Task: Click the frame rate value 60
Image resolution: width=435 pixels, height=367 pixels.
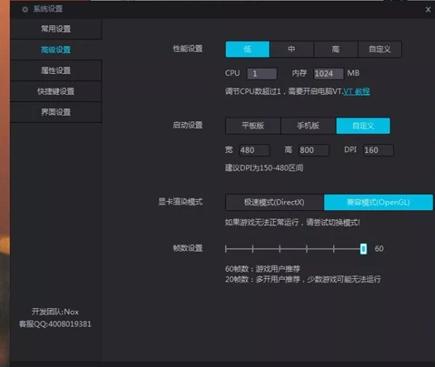Action: (x=379, y=249)
